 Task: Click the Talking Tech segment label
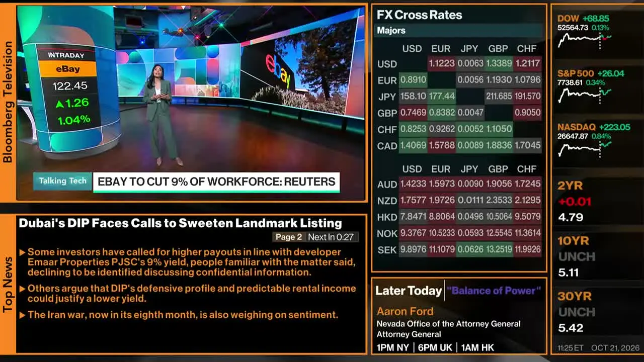click(62, 181)
